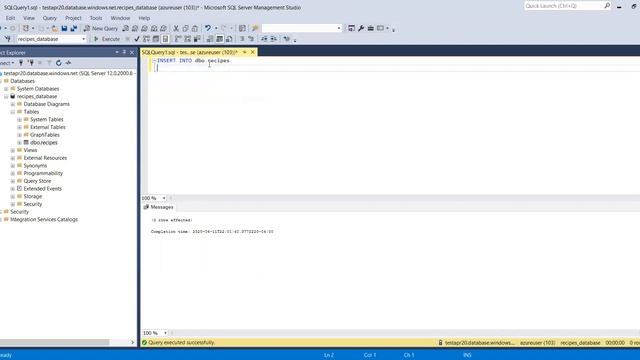Click the Copy icon in toolbar

coord(185,28)
